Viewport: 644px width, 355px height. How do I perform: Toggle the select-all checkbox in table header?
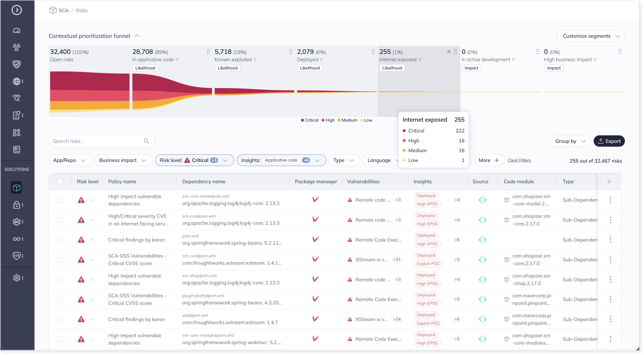point(60,181)
